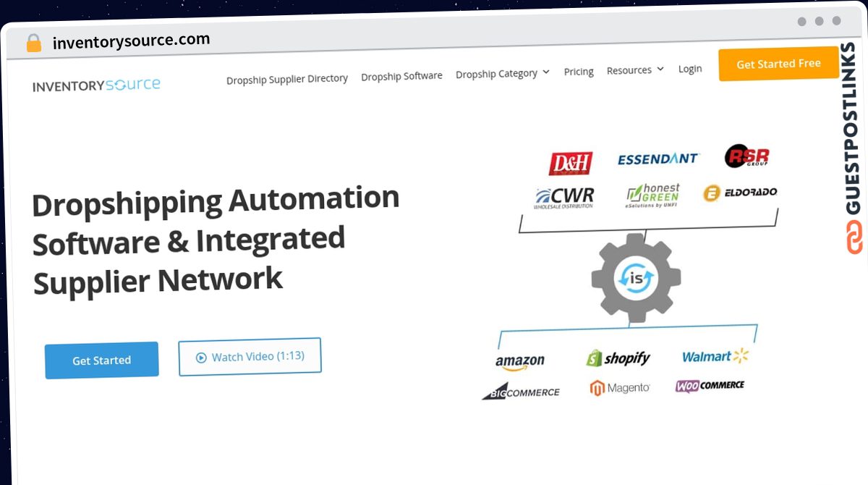
Task: Select the Shopify logo
Action: (618, 358)
